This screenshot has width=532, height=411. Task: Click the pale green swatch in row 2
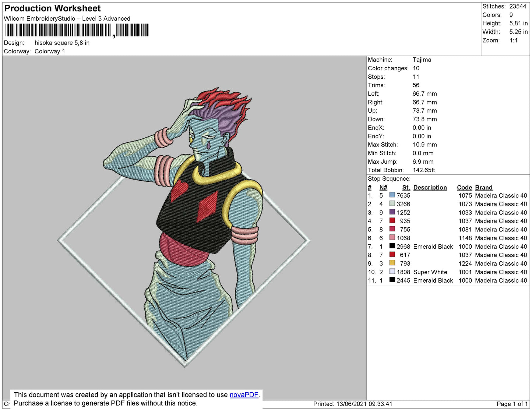coord(392,204)
